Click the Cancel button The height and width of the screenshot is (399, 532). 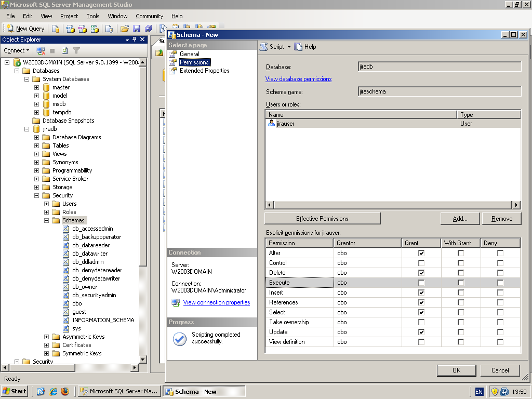pos(500,370)
